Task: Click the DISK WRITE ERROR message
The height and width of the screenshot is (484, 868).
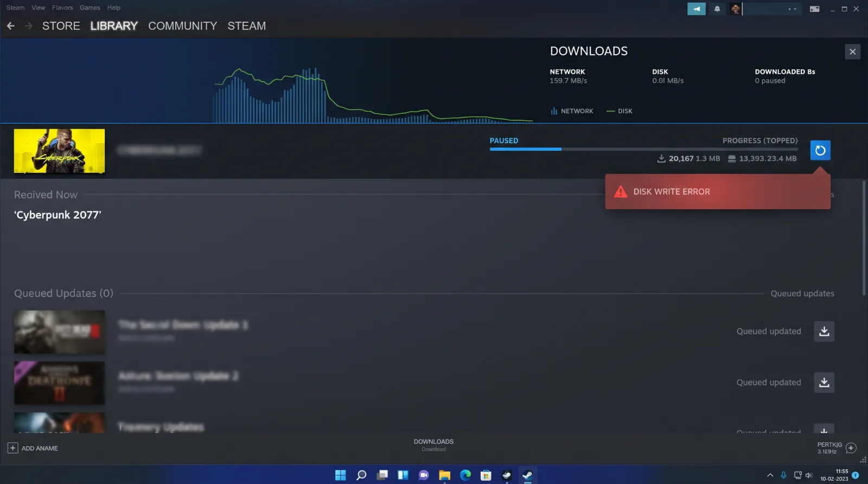Action: pyautogui.click(x=672, y=192)
